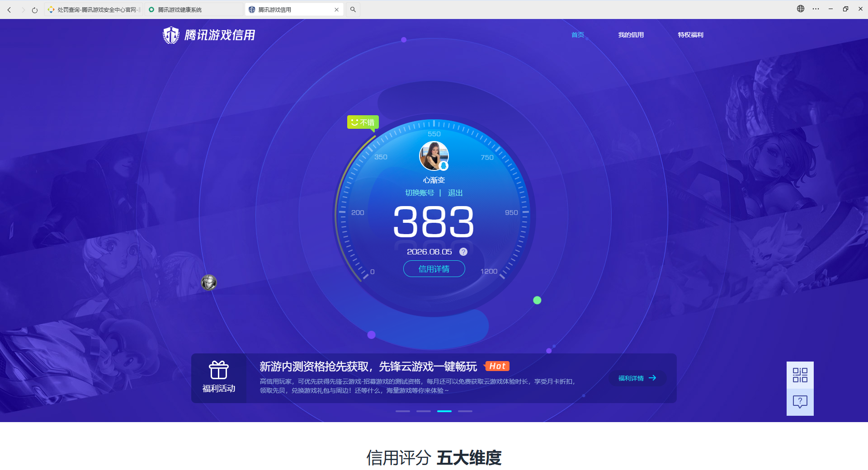This screenshot has width=868, height=470.
Task: Click the gauge label 550
Action: click(434, 134)
